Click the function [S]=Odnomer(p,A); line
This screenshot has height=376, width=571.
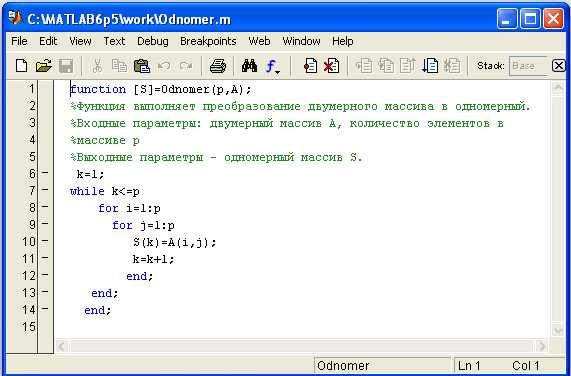tap(161, 90)
